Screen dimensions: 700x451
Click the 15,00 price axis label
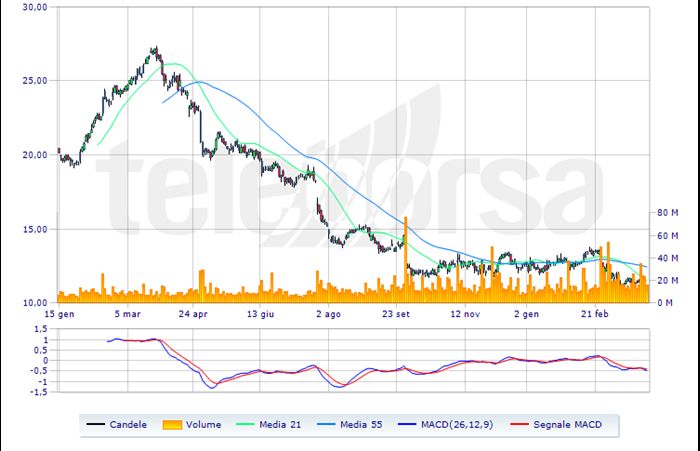tap(35, 229)
